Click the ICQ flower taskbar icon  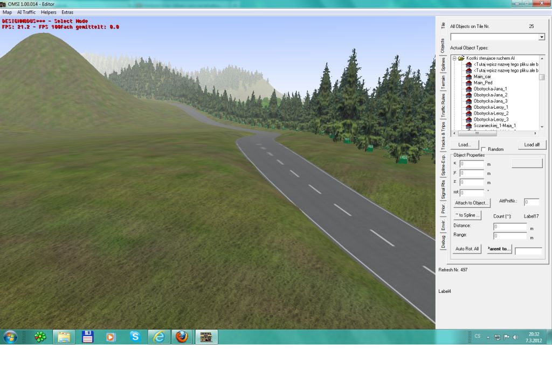[x=40, y=337]
